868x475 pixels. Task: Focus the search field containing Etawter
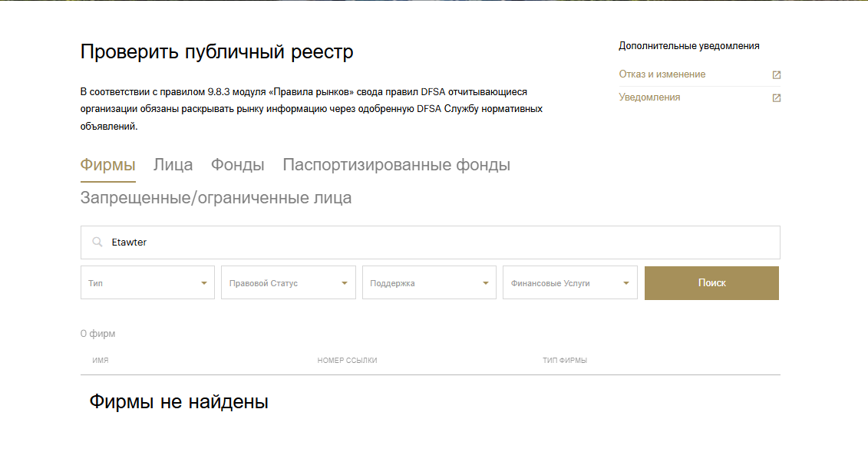pos(430,242)
